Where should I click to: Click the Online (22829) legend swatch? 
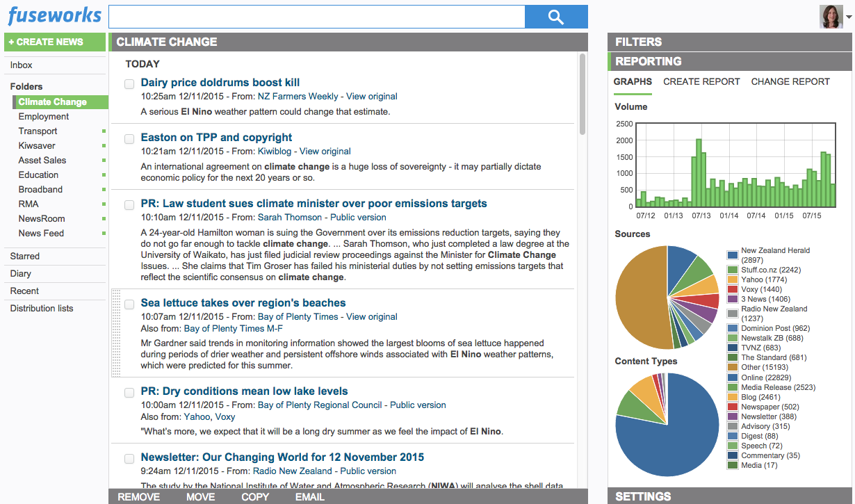(x=733, y=377)
